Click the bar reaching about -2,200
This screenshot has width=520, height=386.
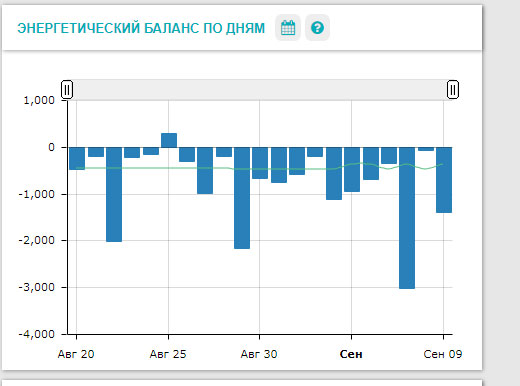(x=242, y=198)
